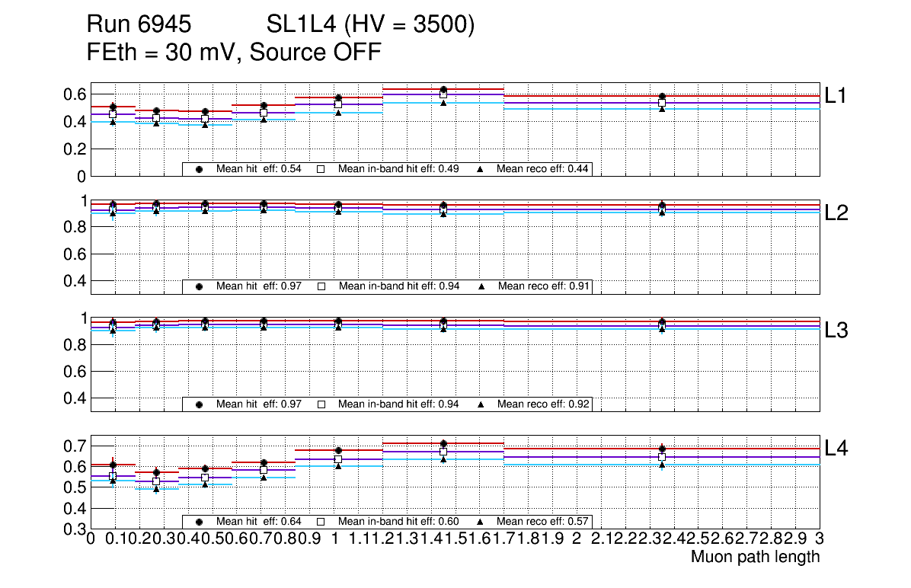Click the open square legend marker in panel L2
Viewport: 911px width, 588px height.
(x=321, y=286)
